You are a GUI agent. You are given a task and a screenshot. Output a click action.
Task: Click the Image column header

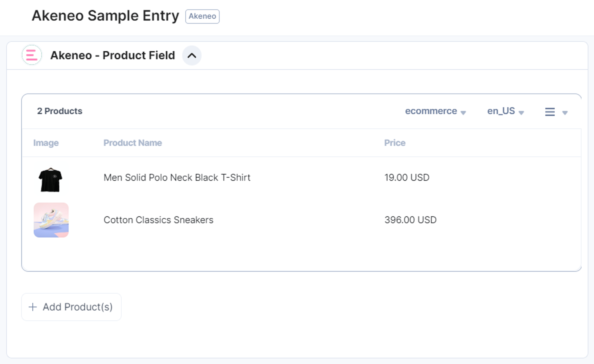click(x=46, y=143)
